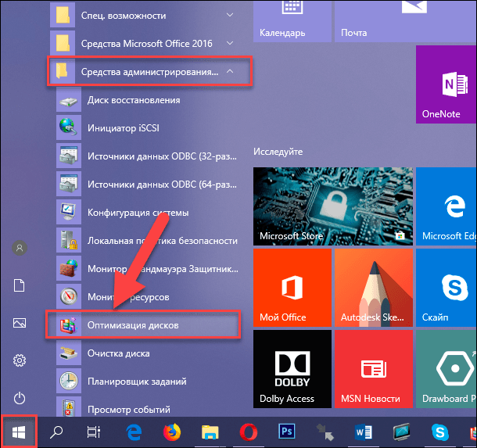Screen dimensions: 477x448
Task: Open the Disk recovery (Диск восстановления) icon
Action: click(69, 100)
